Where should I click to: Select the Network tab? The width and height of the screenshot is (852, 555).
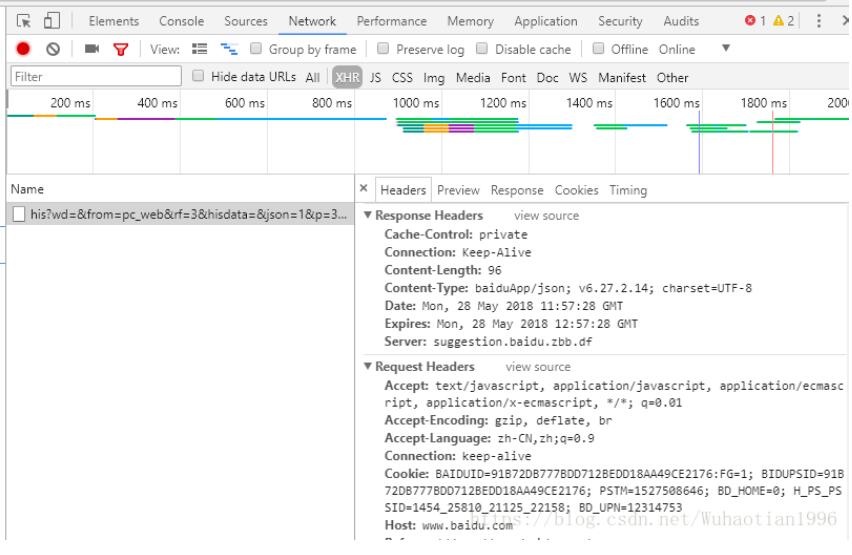pyautogui.click(x=312, y=21)
